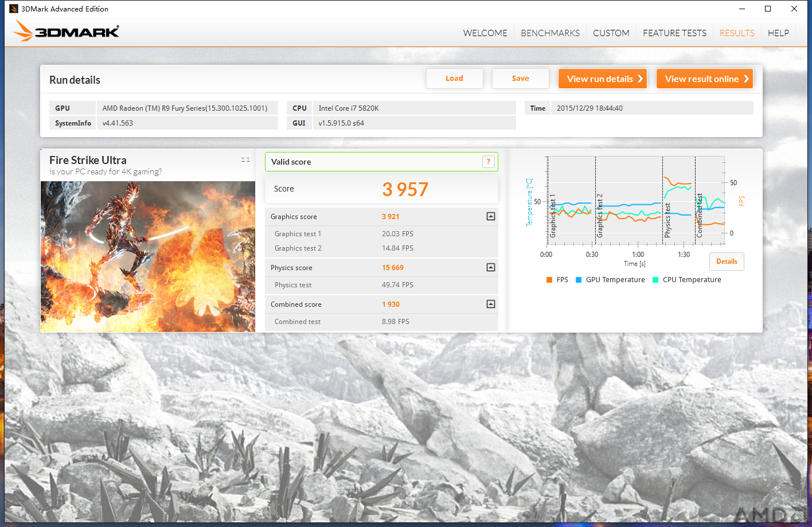Screen dimensions: 812x527
Task: Click the green CPU Temperature legend swatch
Action: point(655,280)
